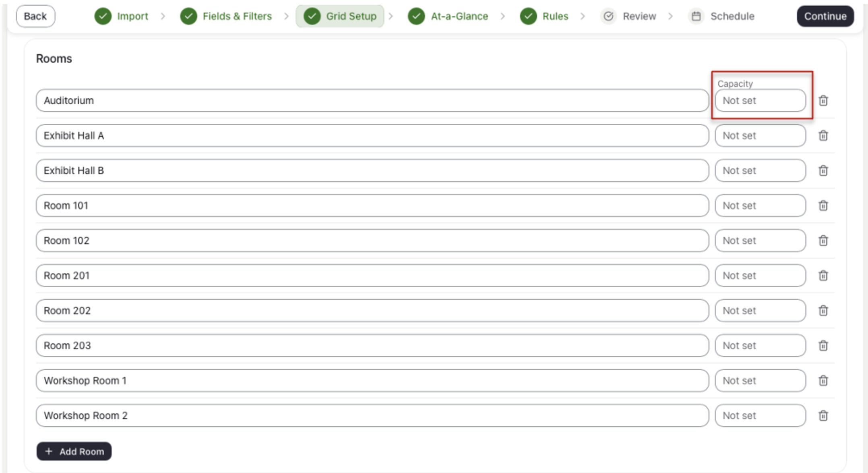Set capacity for Exhibit Hall B
Image resolution: width=868 pixels, height=473 pixels.
coord(761,170)
